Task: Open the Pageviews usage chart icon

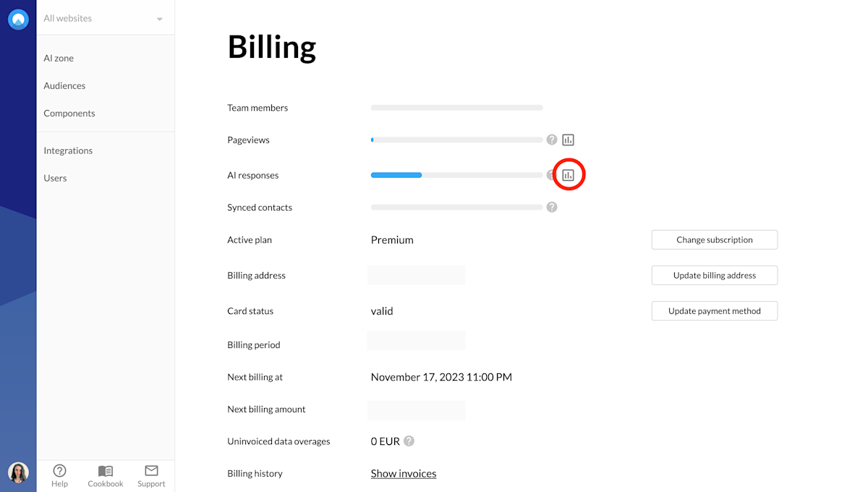Action: (569, 140)
